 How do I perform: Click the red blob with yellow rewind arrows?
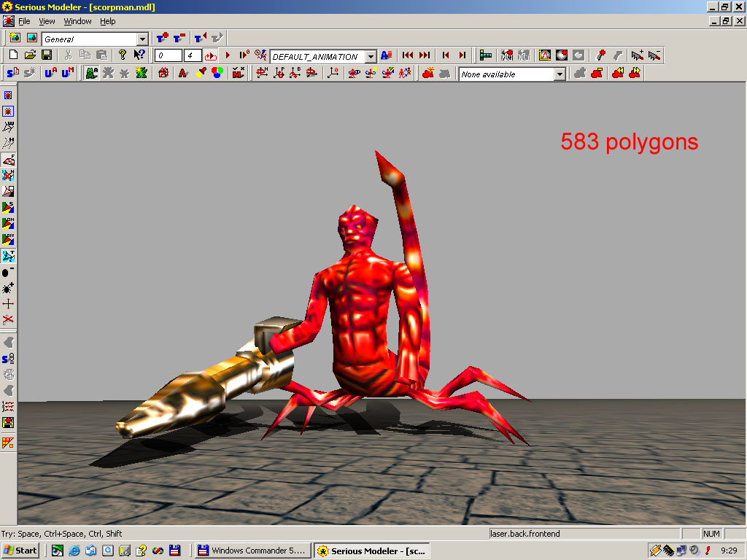(x=618, y=73)
